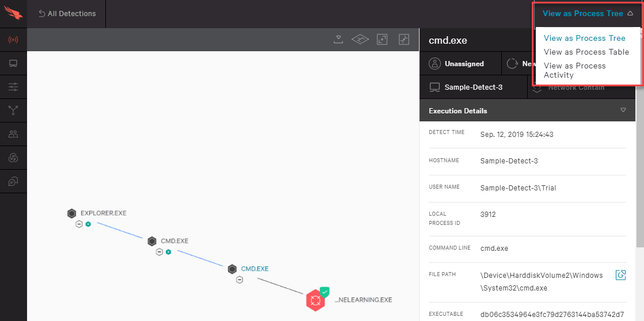Open the Unassigned assignee selector
The width and height of the screenshot is (644, 321).
click(x=457, y=64)
